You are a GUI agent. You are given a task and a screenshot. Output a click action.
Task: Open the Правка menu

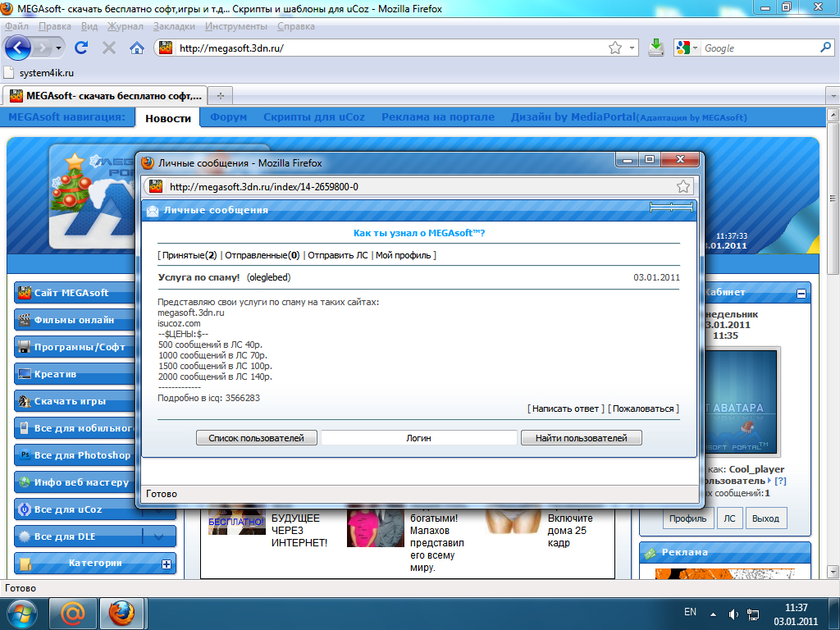tap(55, 26)
